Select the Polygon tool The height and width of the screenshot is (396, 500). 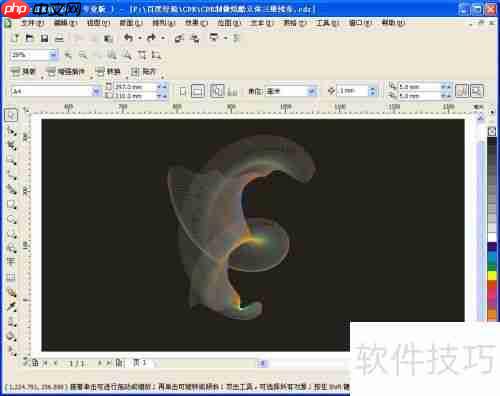pos(11,234)
